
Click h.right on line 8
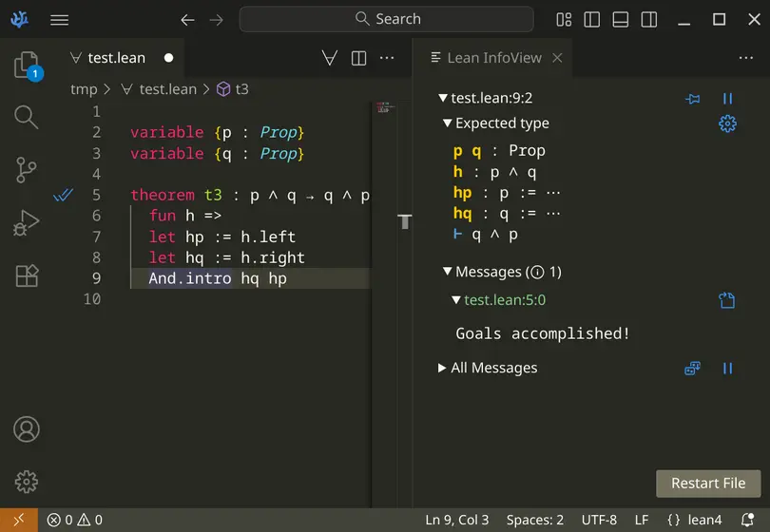click(273, 257)
